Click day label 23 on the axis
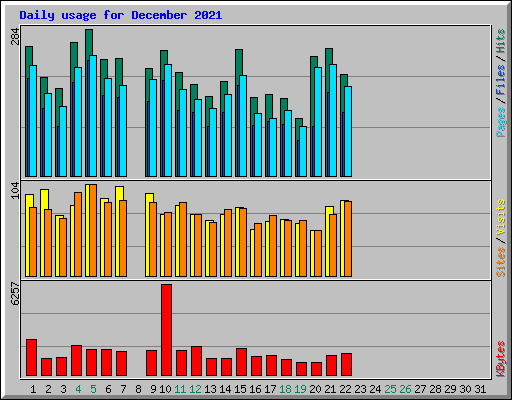The image size is (512, 400). [360, 389]
